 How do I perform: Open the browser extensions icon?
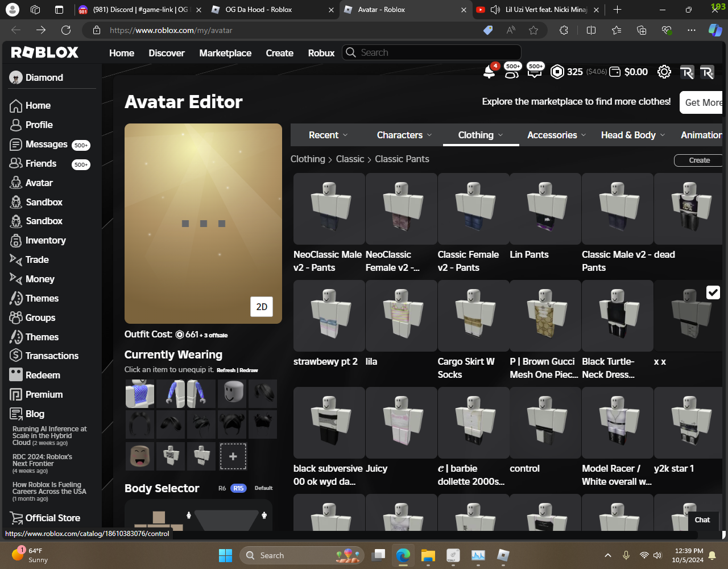tap(564, 30)
